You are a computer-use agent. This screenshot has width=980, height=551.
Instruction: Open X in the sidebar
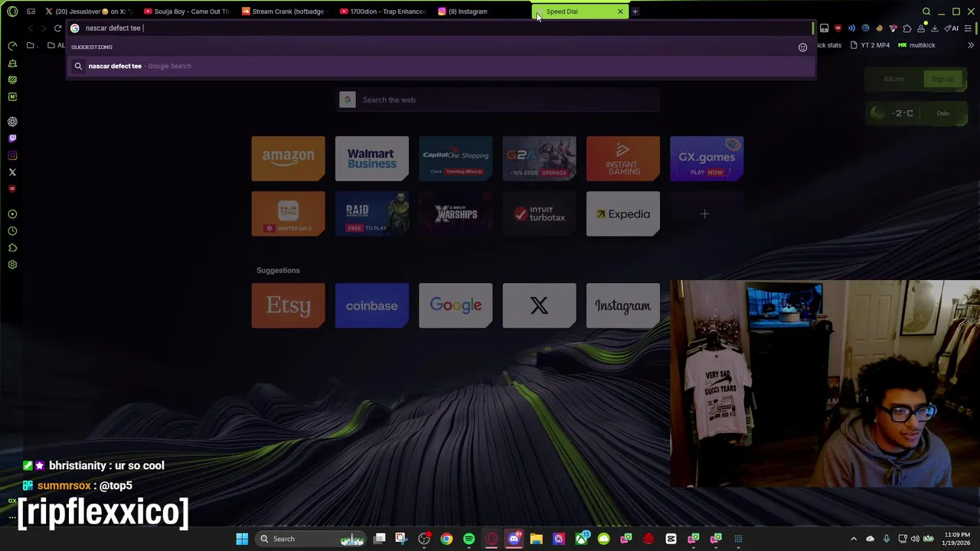click(x=12, y=172)
